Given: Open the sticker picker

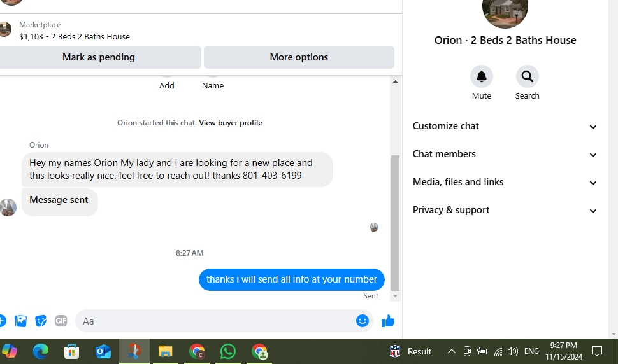Looking at the screenshot, I should [x=41, y=321].
